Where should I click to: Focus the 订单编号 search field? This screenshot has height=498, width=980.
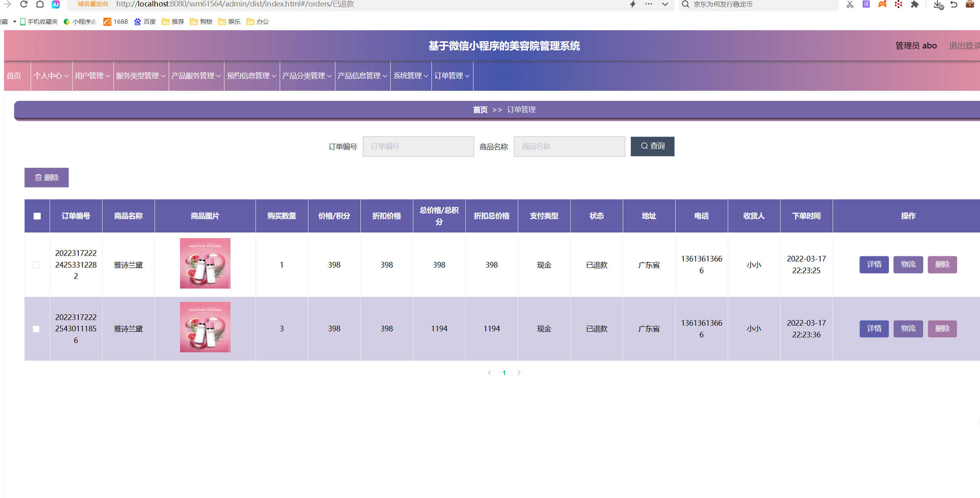point(418,146)
